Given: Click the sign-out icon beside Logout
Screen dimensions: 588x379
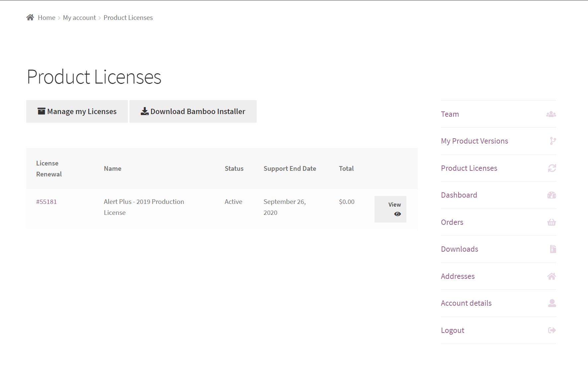Looking at the screenshot, I should pyautogui.click(x=552, y=330).
